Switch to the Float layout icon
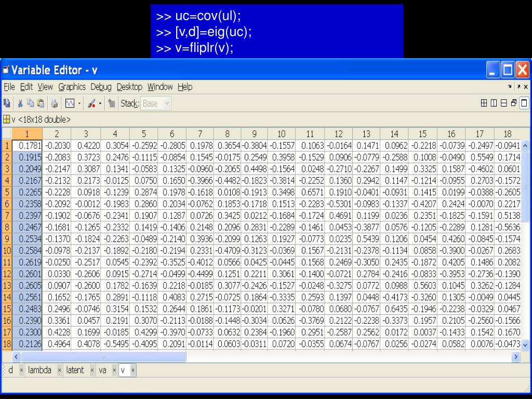532x399 pixels. [514, 103]
